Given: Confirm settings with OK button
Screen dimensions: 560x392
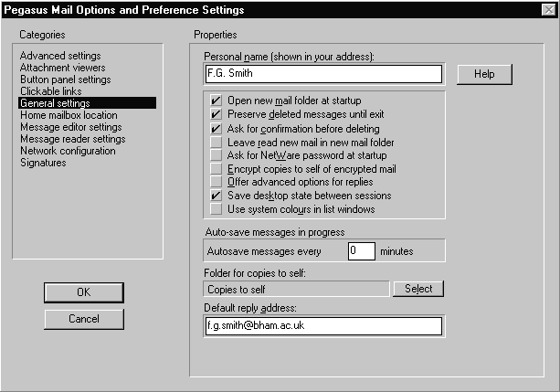Looking at the screenshot, I should [x=84, y=292].
